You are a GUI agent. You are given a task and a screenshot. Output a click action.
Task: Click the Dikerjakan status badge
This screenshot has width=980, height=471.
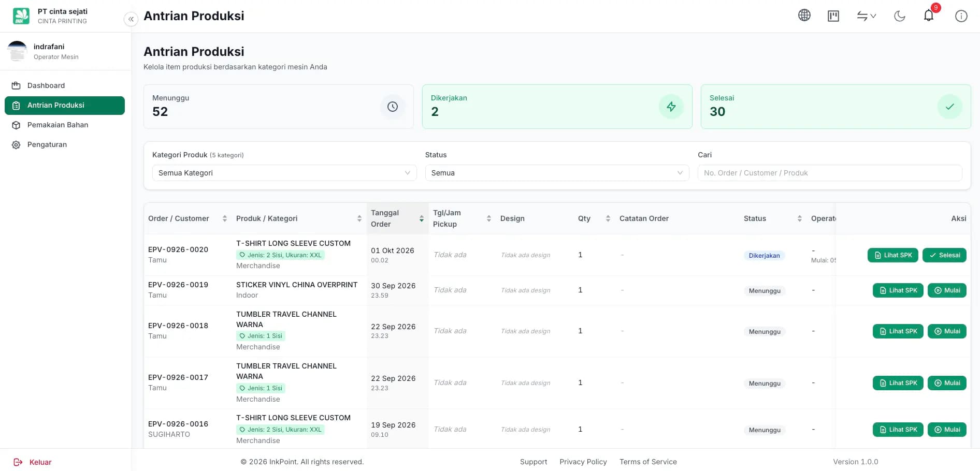(x=765, y=256)
